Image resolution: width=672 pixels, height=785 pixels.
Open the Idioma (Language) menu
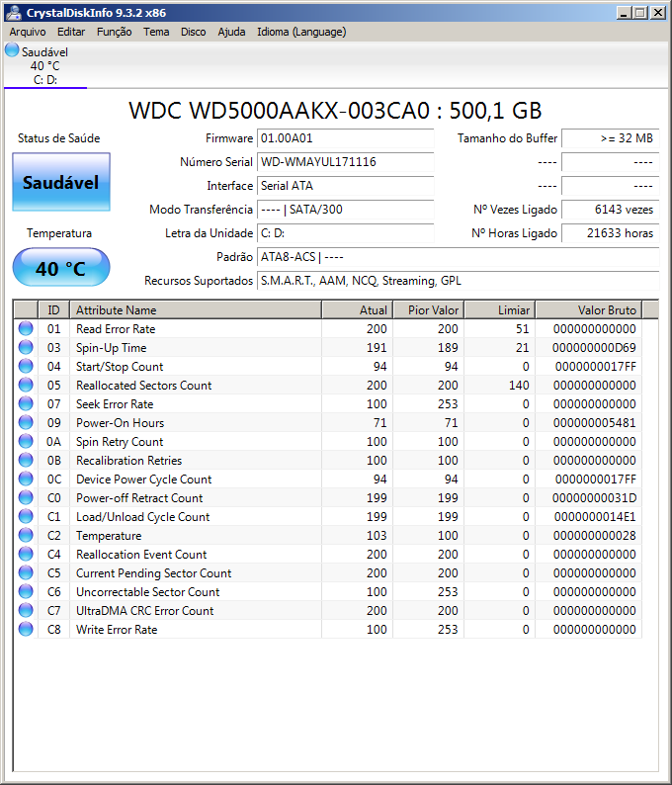301,32
